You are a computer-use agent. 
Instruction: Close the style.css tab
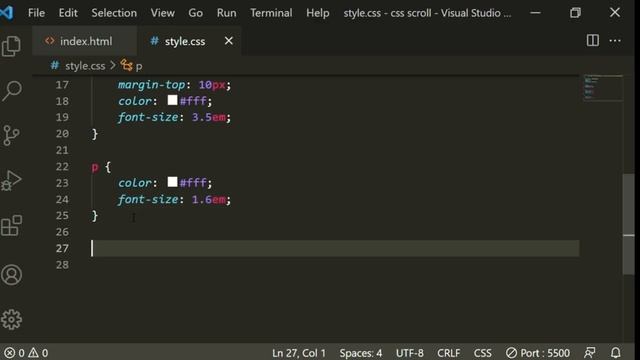click(229, 41)
